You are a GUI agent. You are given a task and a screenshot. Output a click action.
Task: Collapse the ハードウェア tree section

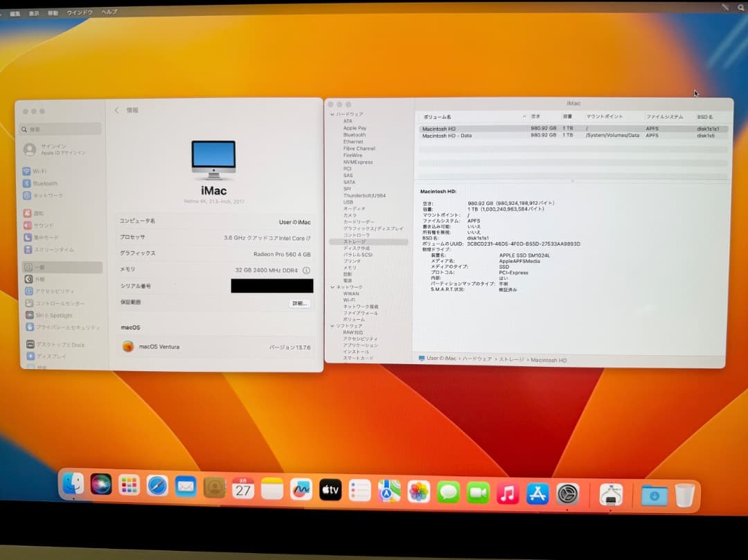pos(332,114)
